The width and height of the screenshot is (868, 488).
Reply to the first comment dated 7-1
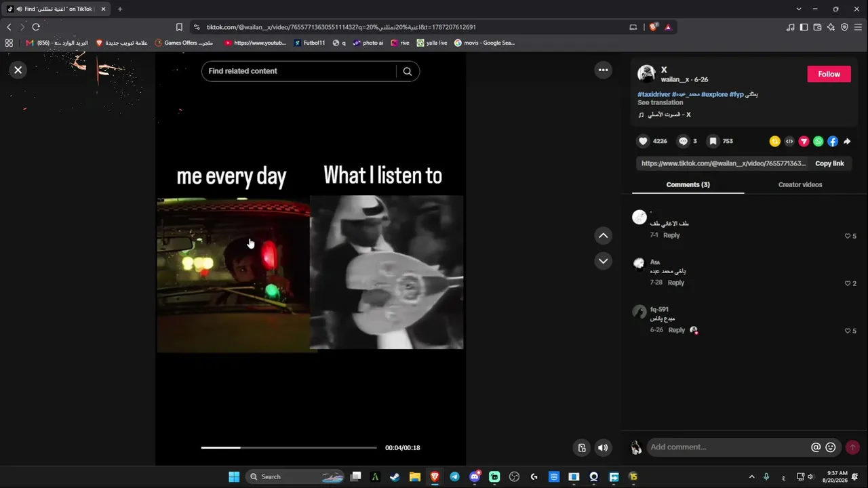coord(671,235)
